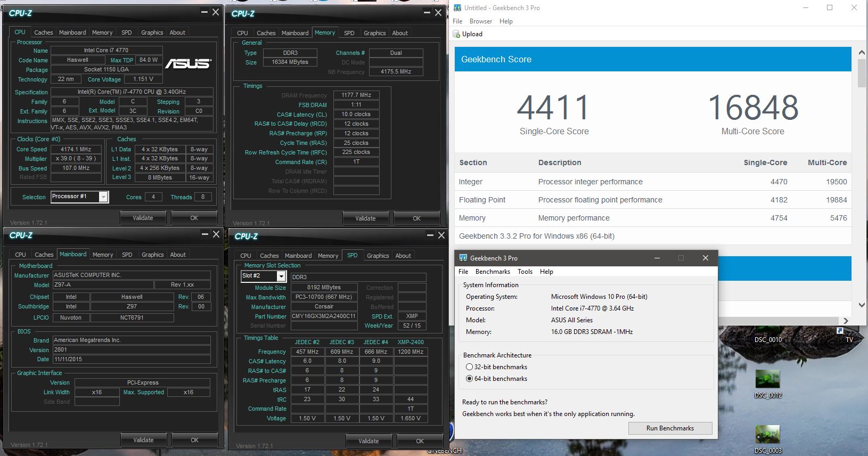868x456 pixels.
Task: Click the Geekbench results scrollbar up arrow
Action: coord(862,53)
